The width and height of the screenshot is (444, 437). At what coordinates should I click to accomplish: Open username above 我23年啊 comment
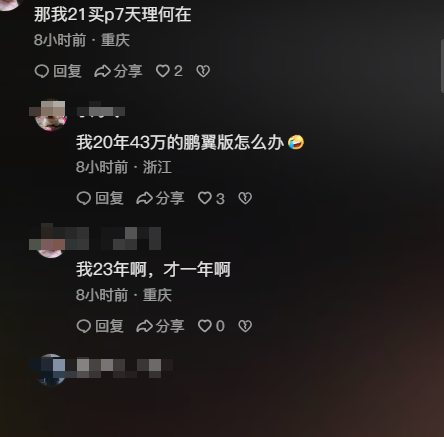[131, 239]
